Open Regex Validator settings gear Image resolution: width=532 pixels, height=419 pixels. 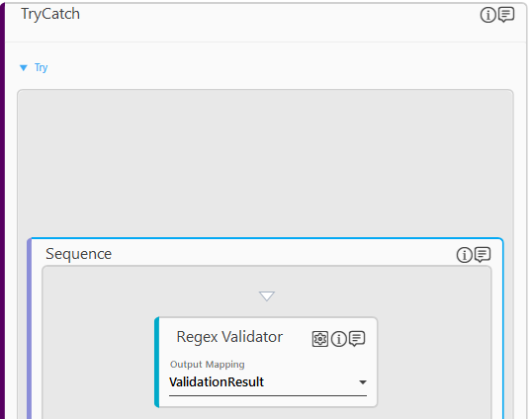coord(320,339)
